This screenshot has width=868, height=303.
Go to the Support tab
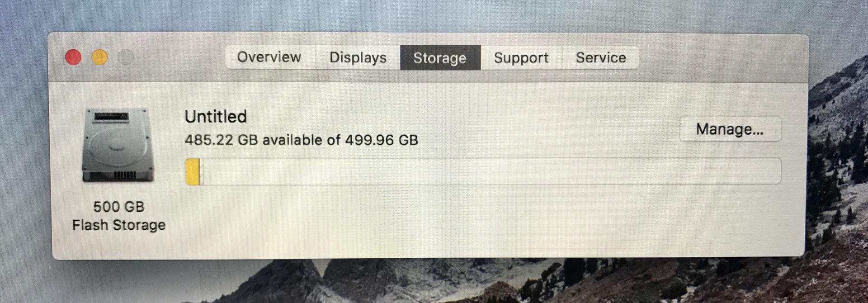click(521, 57)
